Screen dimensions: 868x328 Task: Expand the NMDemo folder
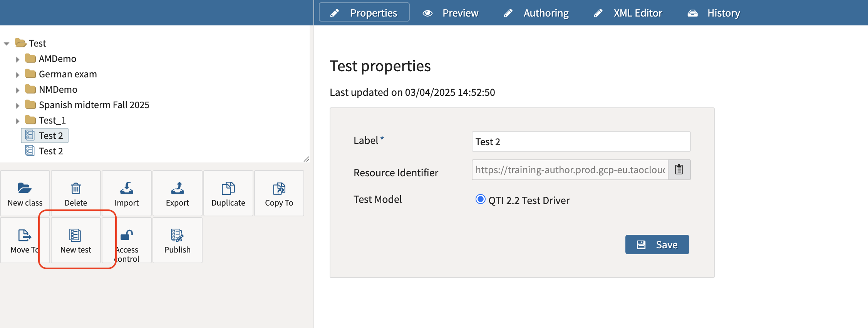pos(17,90)
